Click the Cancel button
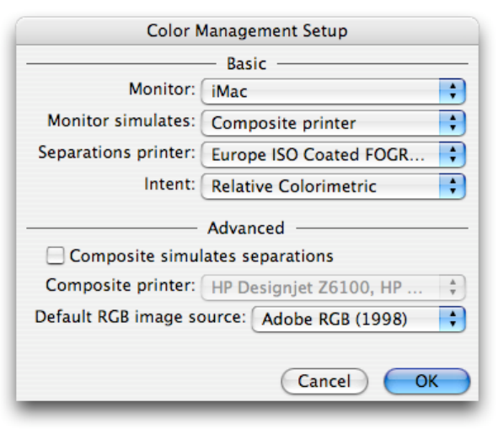This screenshot has width=504, height=429. pyautogui.click(x=324, y=382)
